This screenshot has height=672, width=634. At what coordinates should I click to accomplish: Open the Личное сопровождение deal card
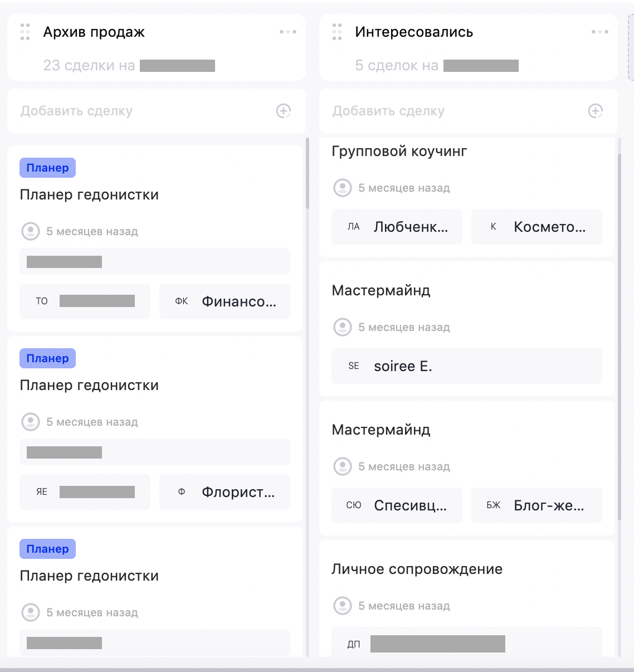417,568
